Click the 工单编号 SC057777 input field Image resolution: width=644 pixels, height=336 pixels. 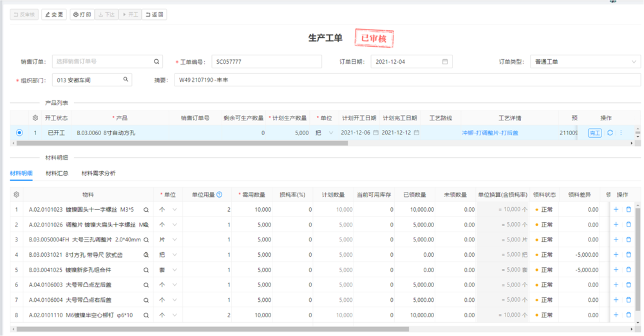(267, 62)
